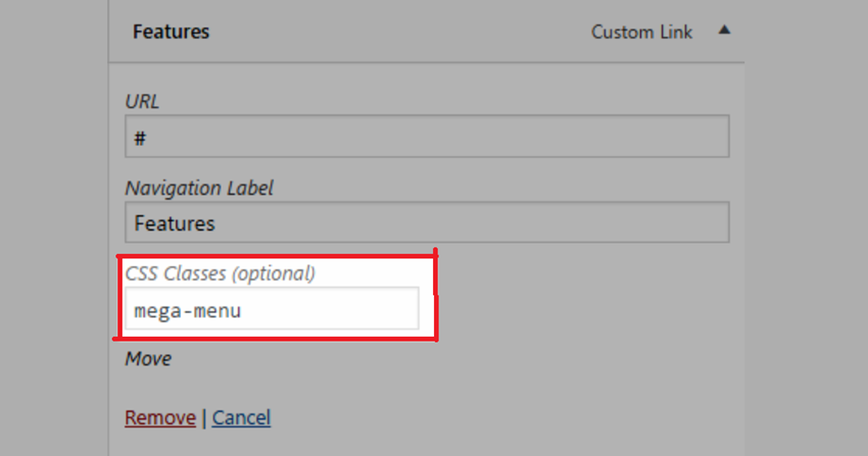Click the Custom Link type label
Viewport: 868px width, 456px height.
tap(641, 31)
